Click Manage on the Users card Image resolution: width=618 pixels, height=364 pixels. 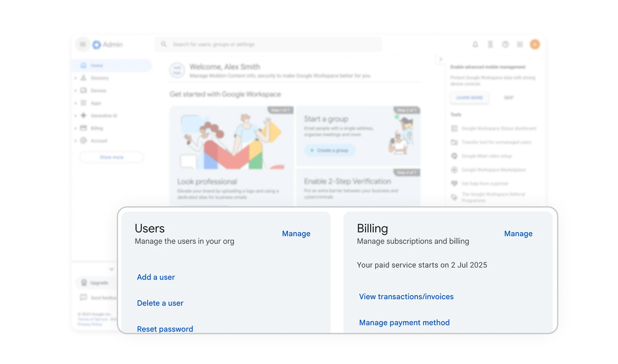(296, 234)
